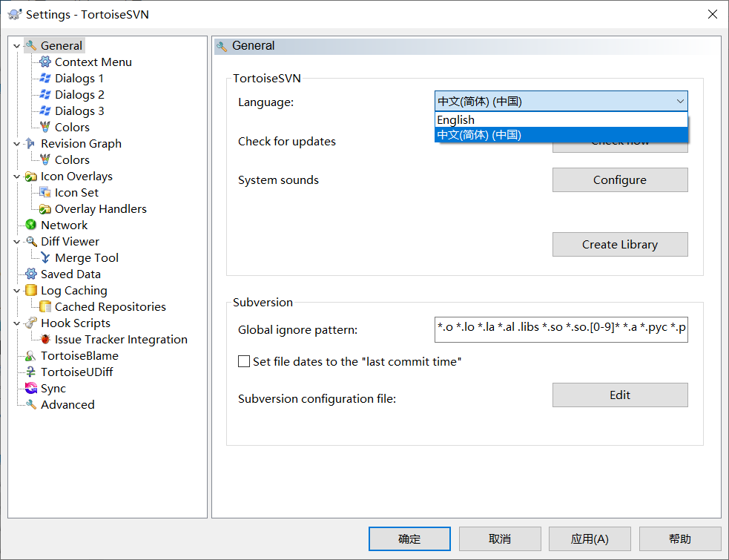Collapse the General tree node

17,46
